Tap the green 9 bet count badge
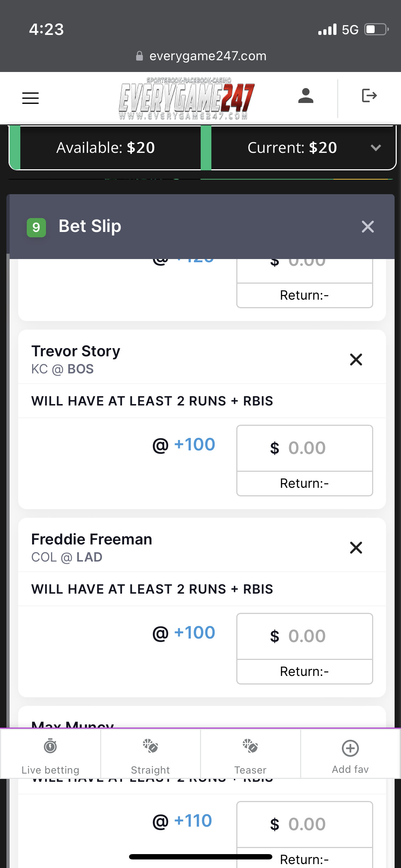This screenshot has height=868, width=401. (36, 227)
